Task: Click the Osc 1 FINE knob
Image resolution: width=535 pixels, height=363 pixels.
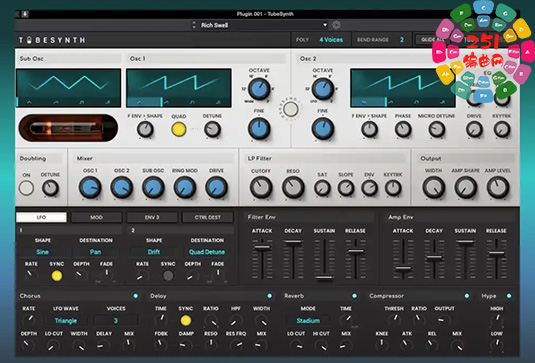Action: pos(259,129)
